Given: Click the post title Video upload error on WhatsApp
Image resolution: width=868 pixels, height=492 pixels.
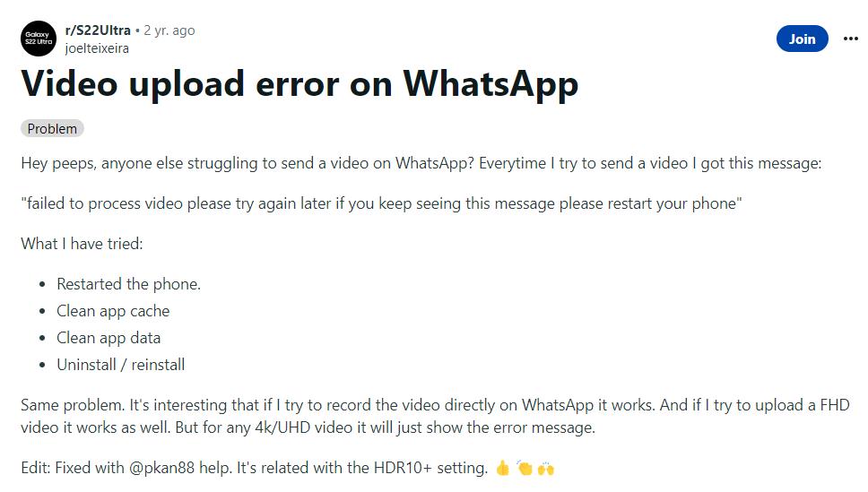Looking at the screenshot, I should tap(299, 84).
